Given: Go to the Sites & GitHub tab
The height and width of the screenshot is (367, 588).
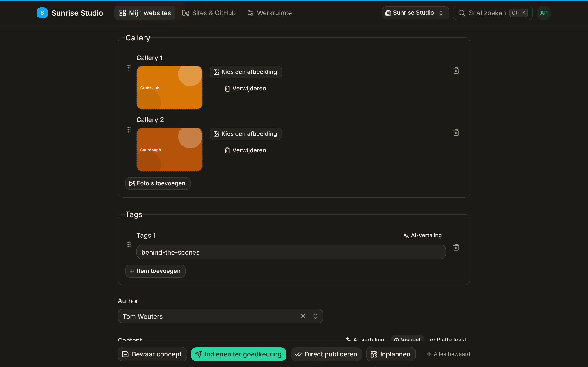Looking at the screenshot, I should 209,13.
